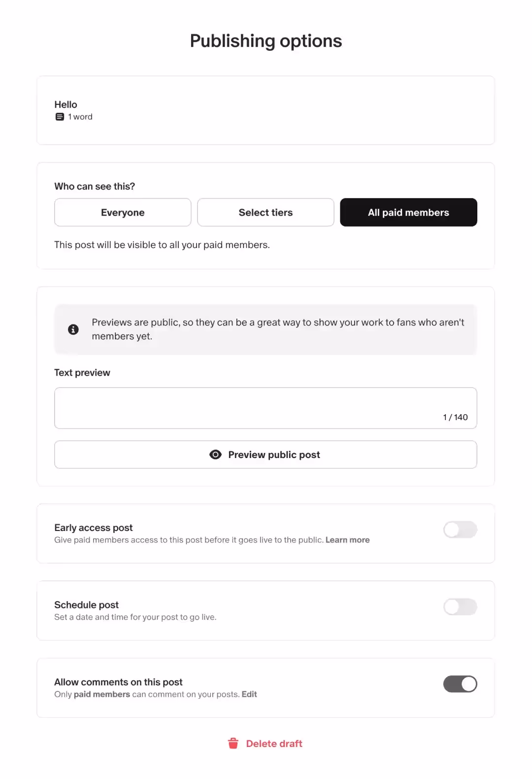Click the 1/140 character counter
532x779 pixels.
coord(455,417)
